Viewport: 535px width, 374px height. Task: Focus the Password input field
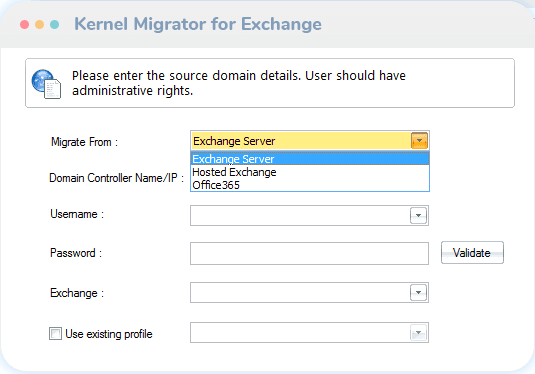point(309,253)
